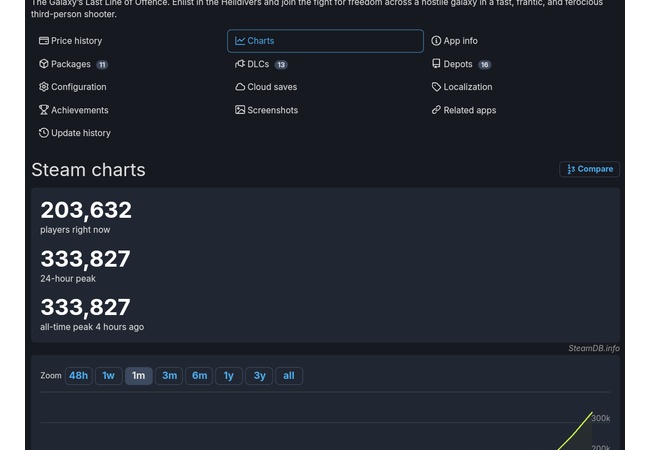The height and width of the screenshot is (450, 650).
Task: Click the clock icon beside Update history
Action: 44,133
